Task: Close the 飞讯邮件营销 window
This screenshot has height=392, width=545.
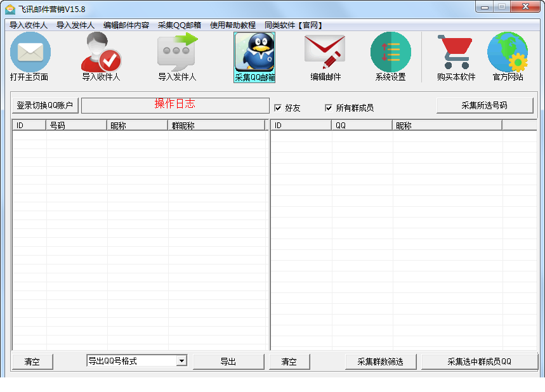Action: tap(525, 7)
